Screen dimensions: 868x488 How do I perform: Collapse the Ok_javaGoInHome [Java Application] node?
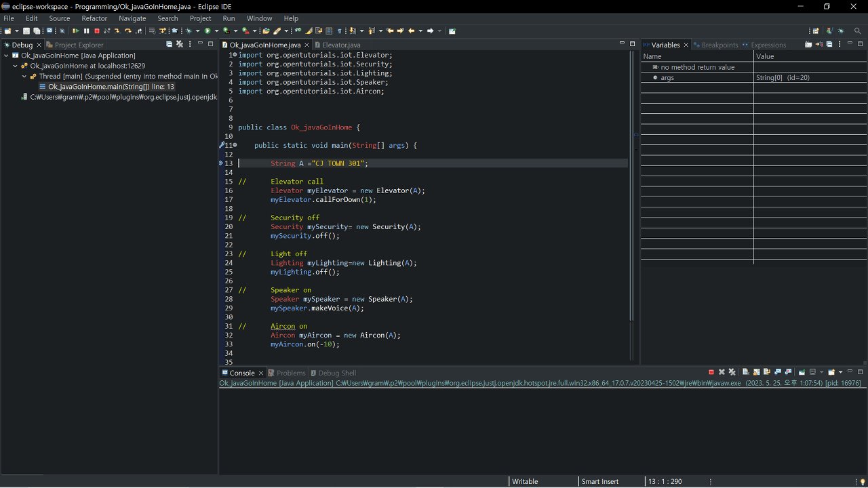tap(6, 56)
